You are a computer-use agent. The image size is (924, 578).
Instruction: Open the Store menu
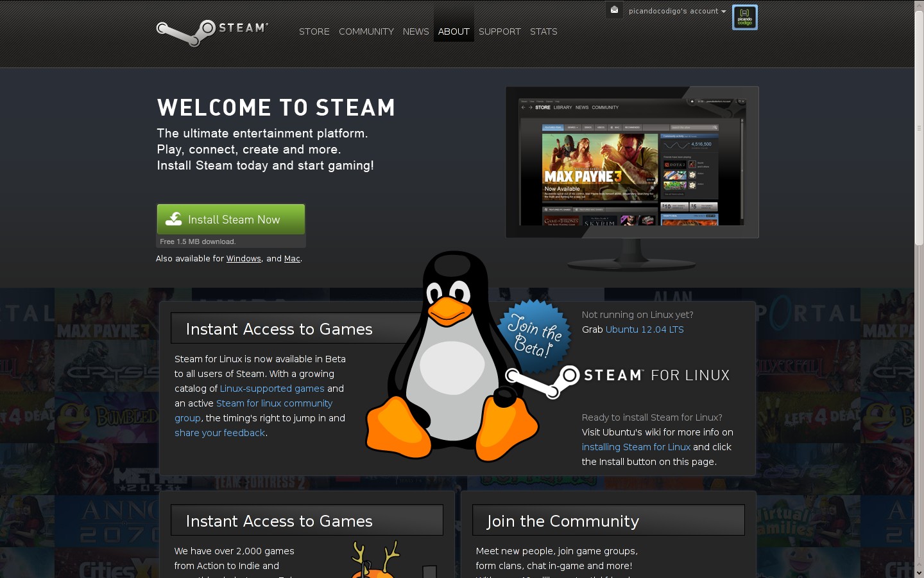314,31
